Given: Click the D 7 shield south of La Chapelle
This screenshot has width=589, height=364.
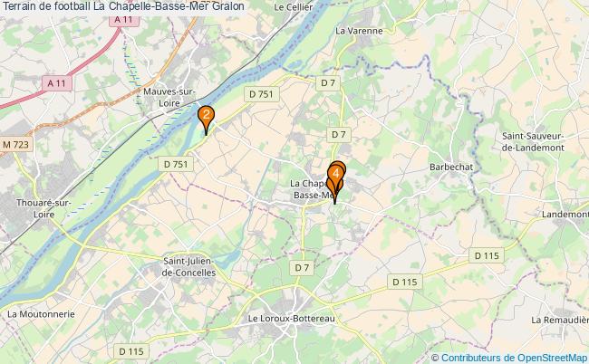Looking at the screenshot, I should click(302, 268).
